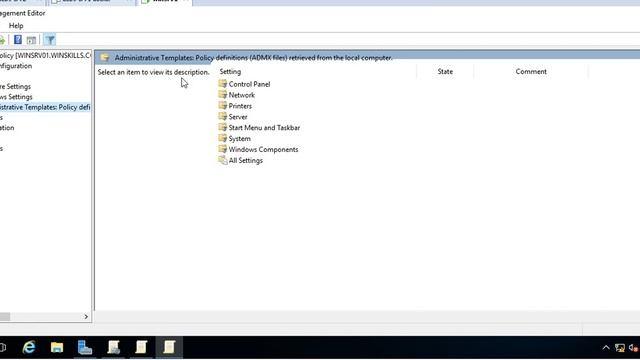Click the volume speaker icon in system tray
The height and width of the screenshot is (360, 640).
[633, 348]
